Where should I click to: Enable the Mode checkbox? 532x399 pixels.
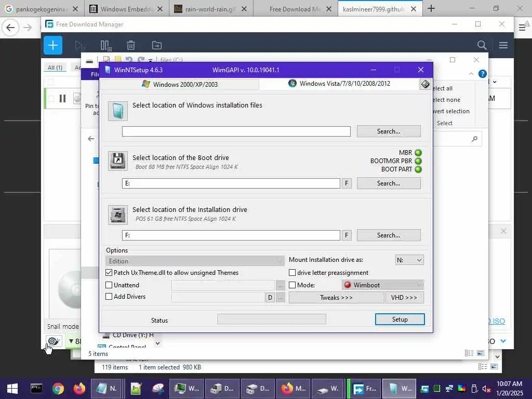(x=292, y=285)
